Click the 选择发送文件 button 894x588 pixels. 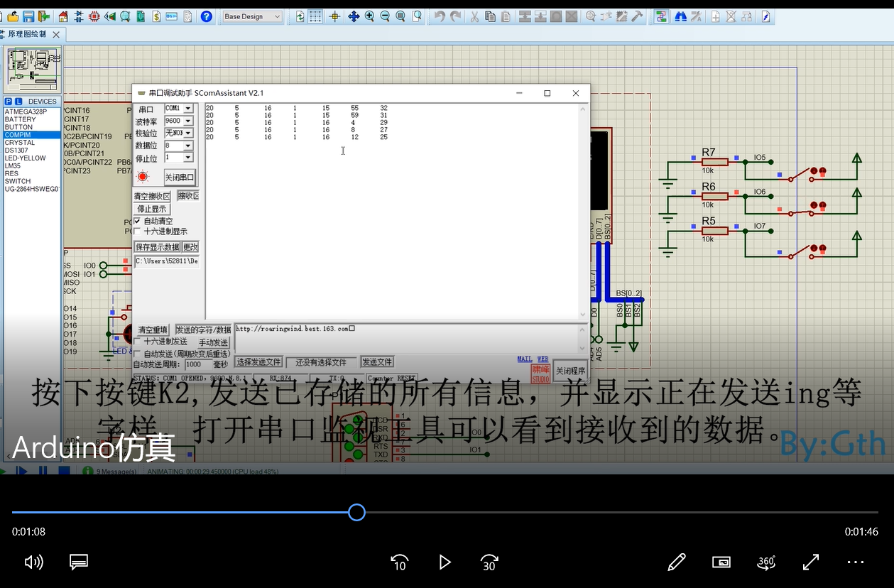coord(258,362)
